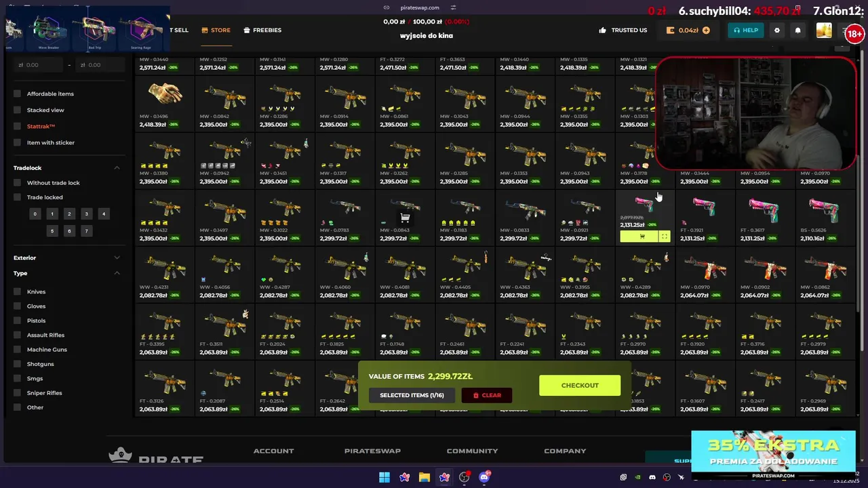868x488 pixels.
Task: Clear selected items
Action: coord(487,395)
